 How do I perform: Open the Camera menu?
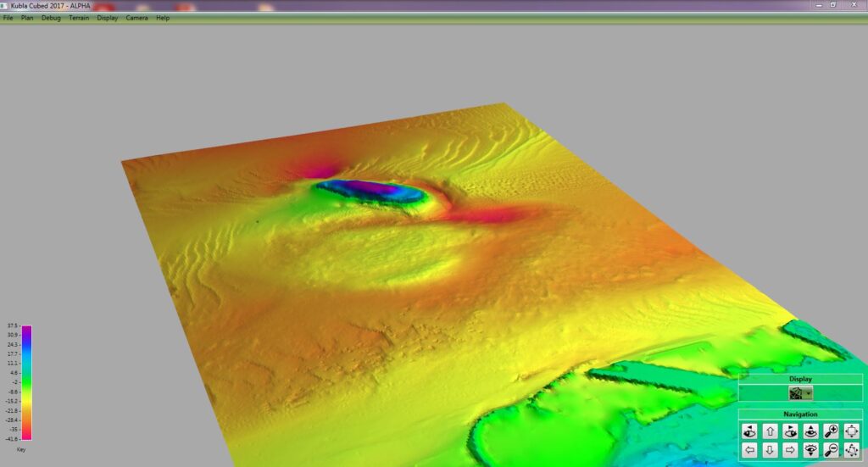[136, 18]
